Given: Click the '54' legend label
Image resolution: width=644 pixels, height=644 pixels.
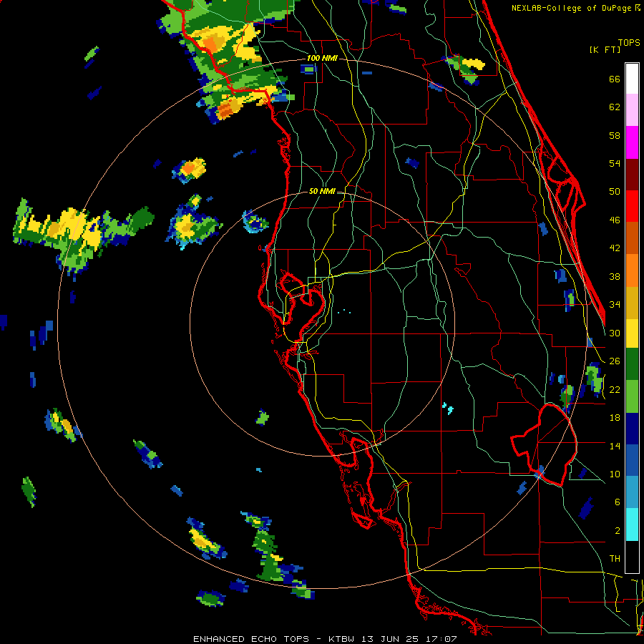Looking at the screenshot, I should pos(615,163).
